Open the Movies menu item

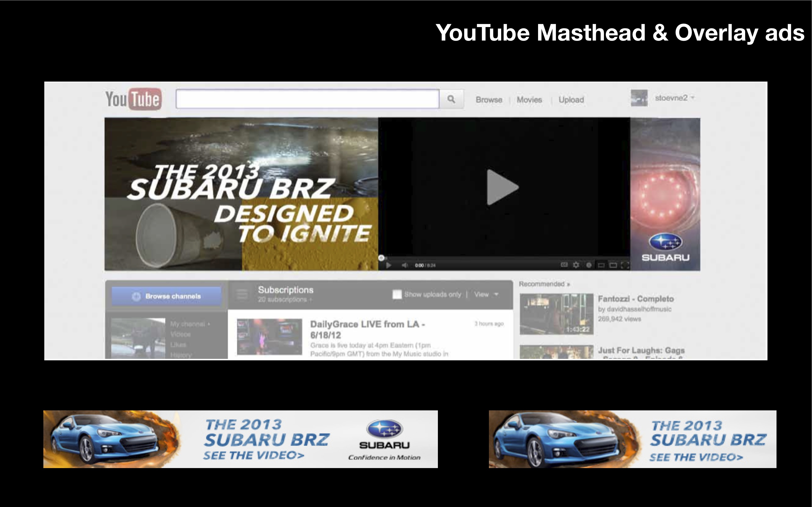(x=529, y=100)
